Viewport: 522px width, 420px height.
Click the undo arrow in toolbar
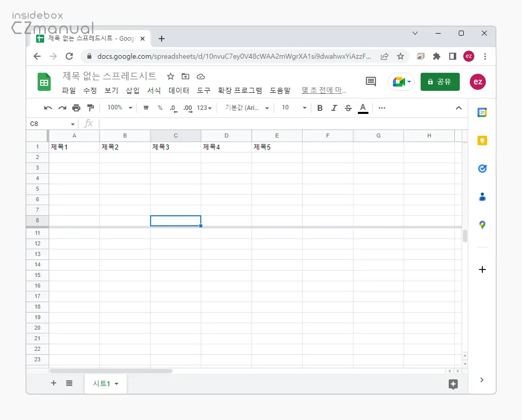point(48,108)
